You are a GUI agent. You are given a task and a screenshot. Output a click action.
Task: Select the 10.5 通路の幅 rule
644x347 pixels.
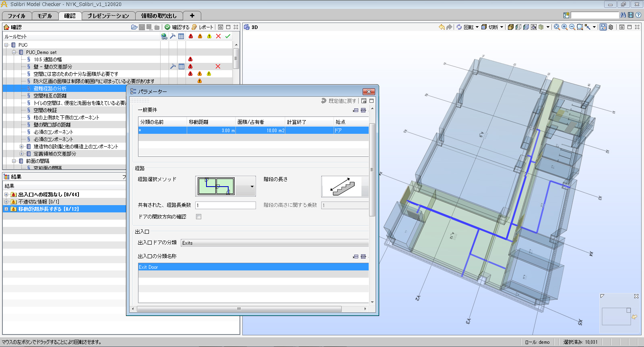47,59
